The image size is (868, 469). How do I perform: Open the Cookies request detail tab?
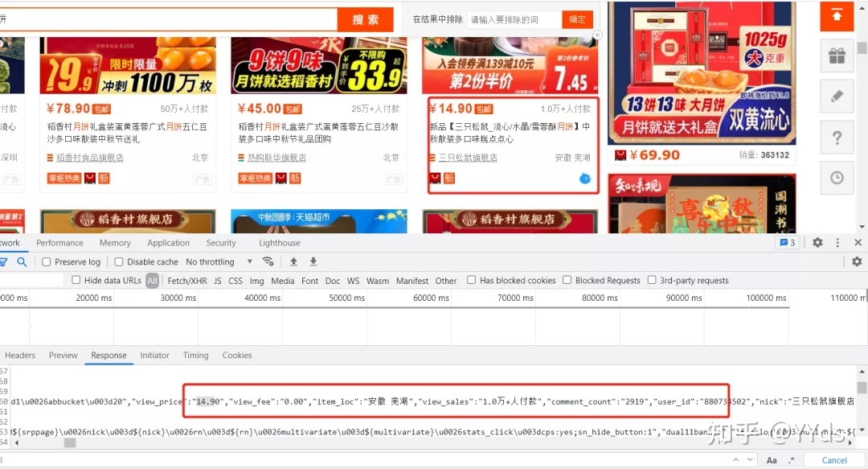click(x=237, y=356)
